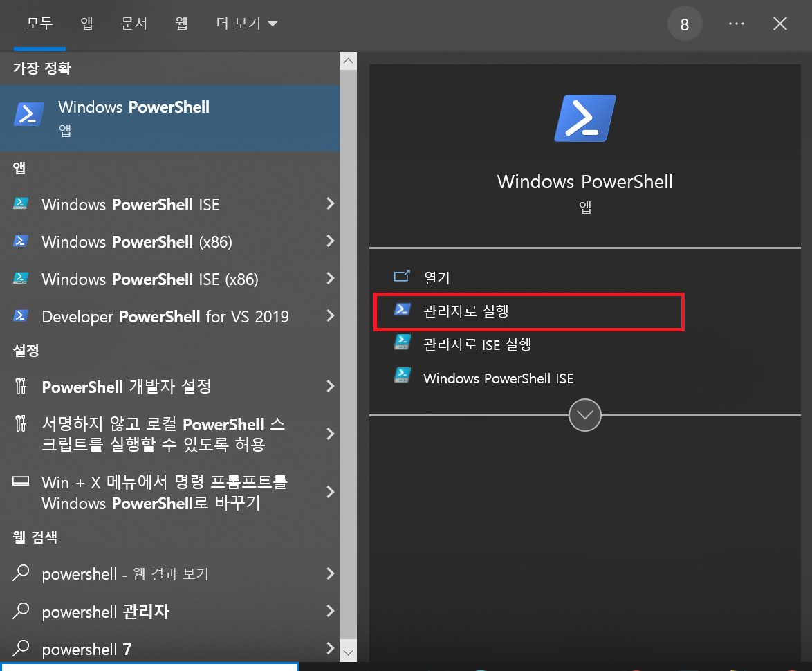
Task: Click the round 8 rewards badge
Action: [684, 24]
